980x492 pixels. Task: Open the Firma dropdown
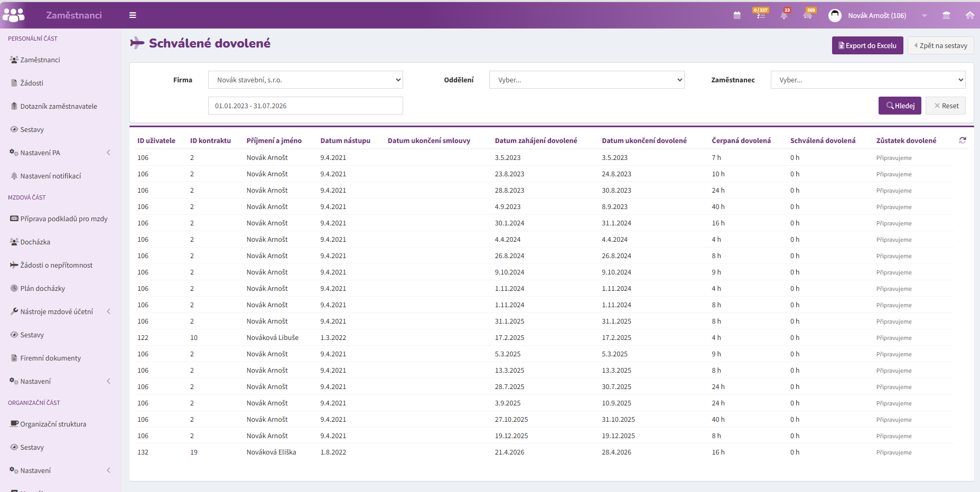[x=305, y=80]
